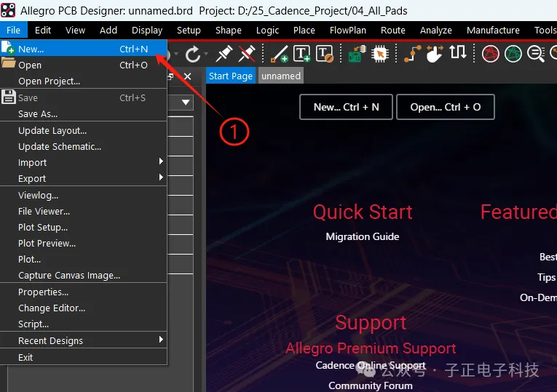Viewport: 557px width, 392px height.
Task: Close the side panel with X
Action: click(188, 76)
